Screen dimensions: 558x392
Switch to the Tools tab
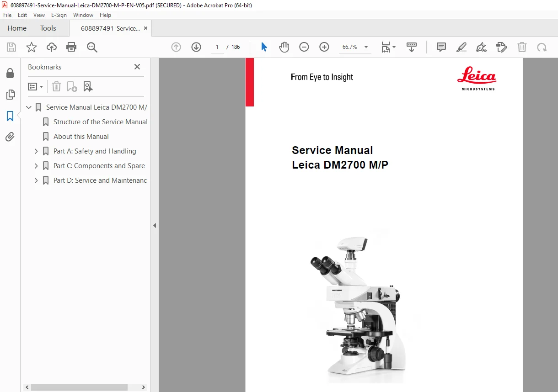pyautogui.click(x=48, y=28)
